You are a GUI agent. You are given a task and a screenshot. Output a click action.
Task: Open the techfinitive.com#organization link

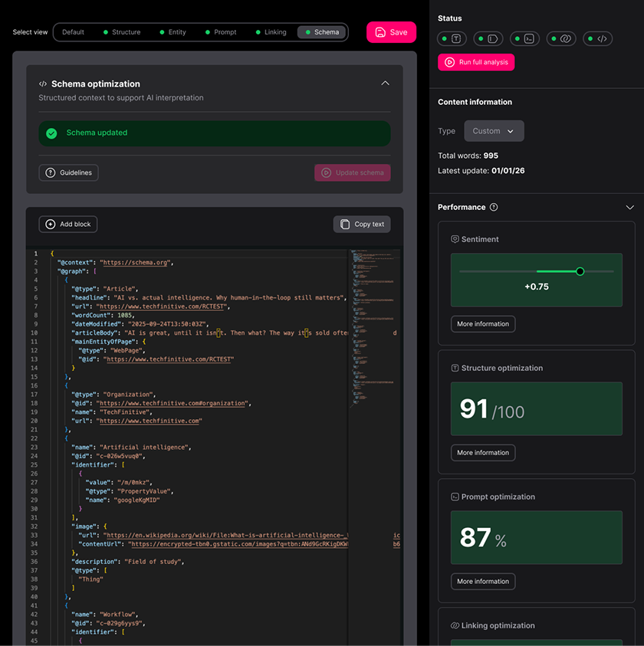172,403
